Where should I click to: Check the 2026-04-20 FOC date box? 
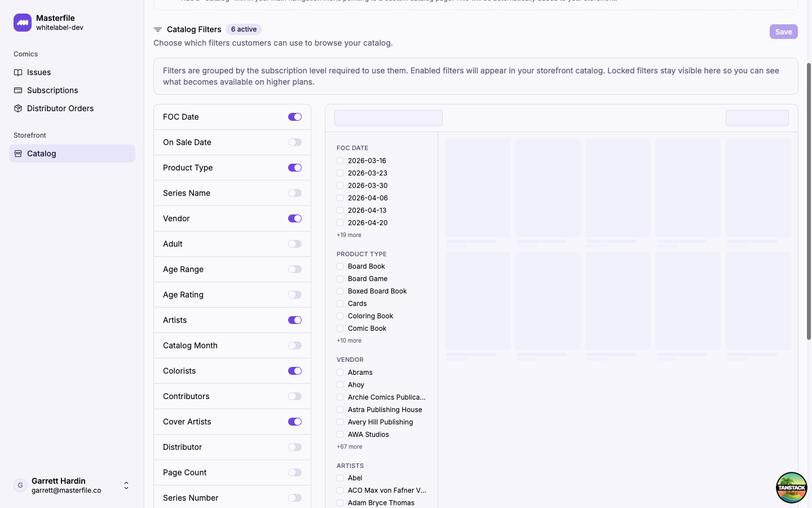[x=340, y=223]
